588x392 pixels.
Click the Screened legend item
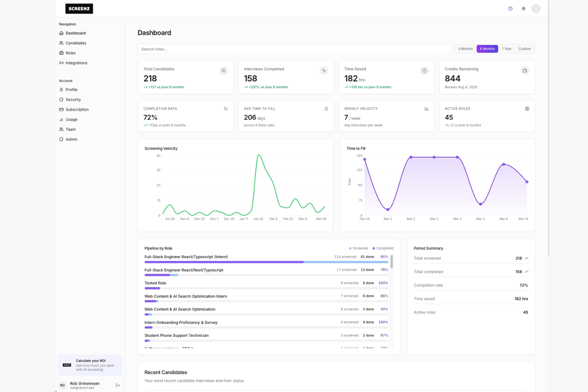358,249
